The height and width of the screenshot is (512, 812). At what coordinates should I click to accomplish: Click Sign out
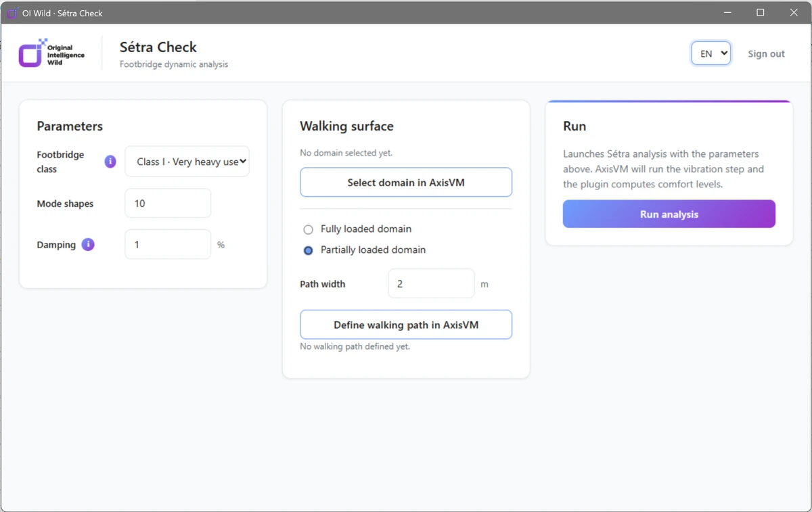point(766,53)
